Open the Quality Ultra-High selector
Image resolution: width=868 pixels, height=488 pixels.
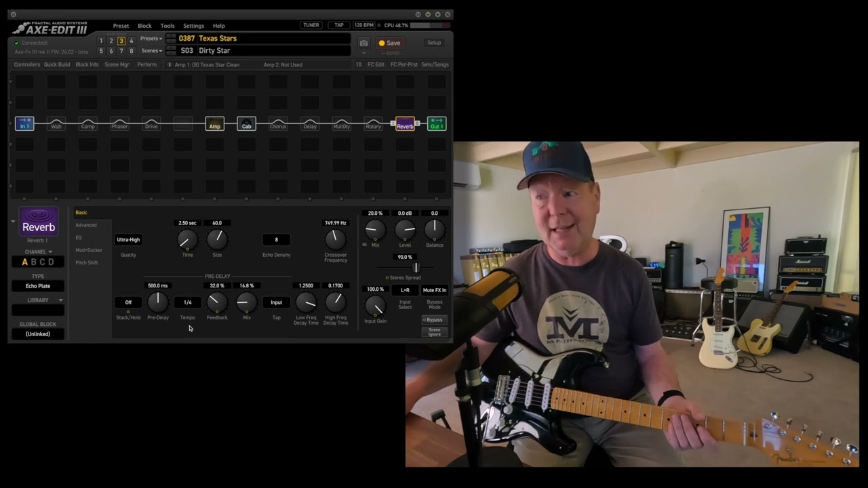(x=128, y=239)
